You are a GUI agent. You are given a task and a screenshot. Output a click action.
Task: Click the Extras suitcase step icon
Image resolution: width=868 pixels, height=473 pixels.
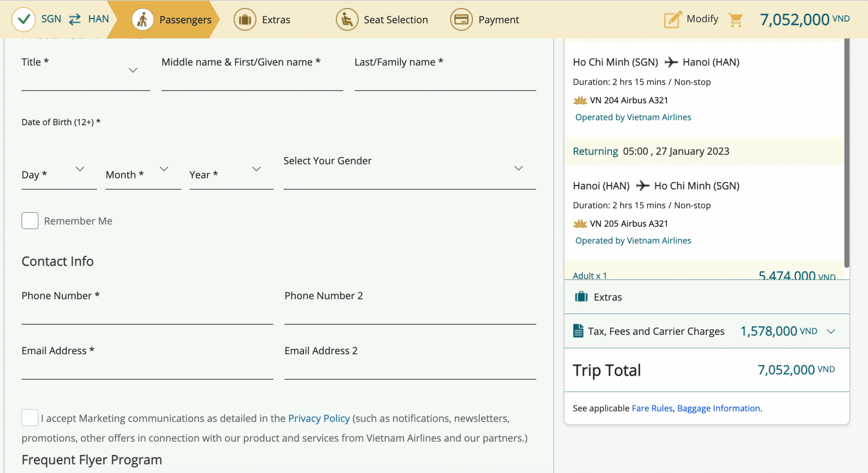pyautogui.click(x=245, y=19)
